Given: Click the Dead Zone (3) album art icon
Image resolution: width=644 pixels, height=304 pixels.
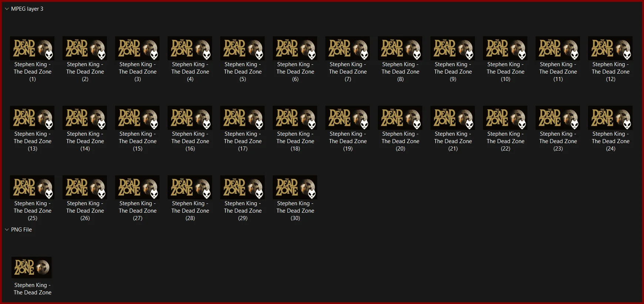Looking at the screenshot, I should [x=137, y=48].
